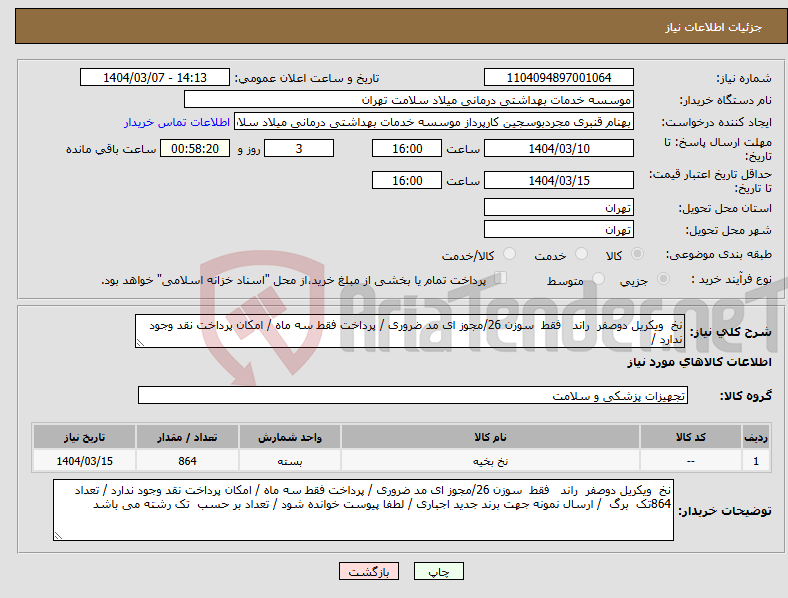Select the کالا radio button
This screenshot has height=598, width=788.
637,254
